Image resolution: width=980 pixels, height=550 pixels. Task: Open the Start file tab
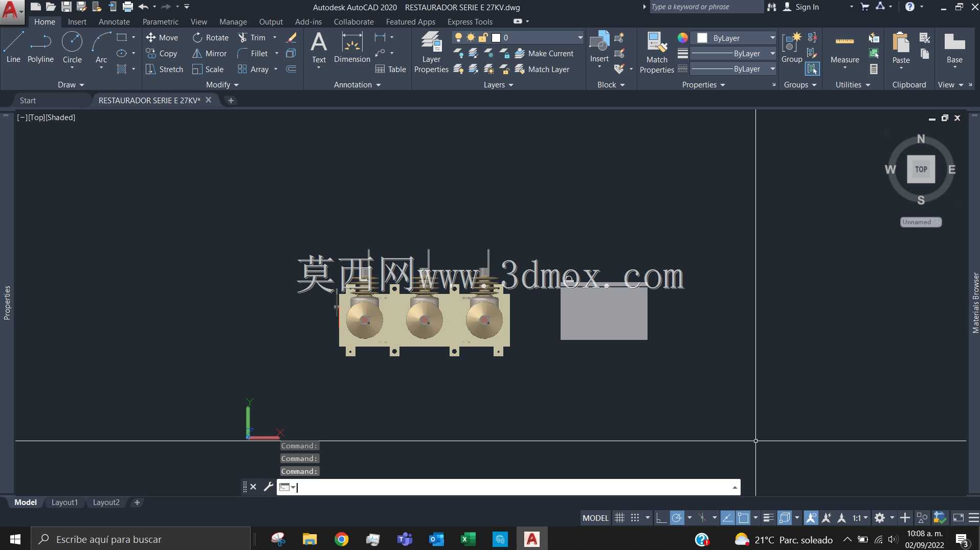point(28,100)
